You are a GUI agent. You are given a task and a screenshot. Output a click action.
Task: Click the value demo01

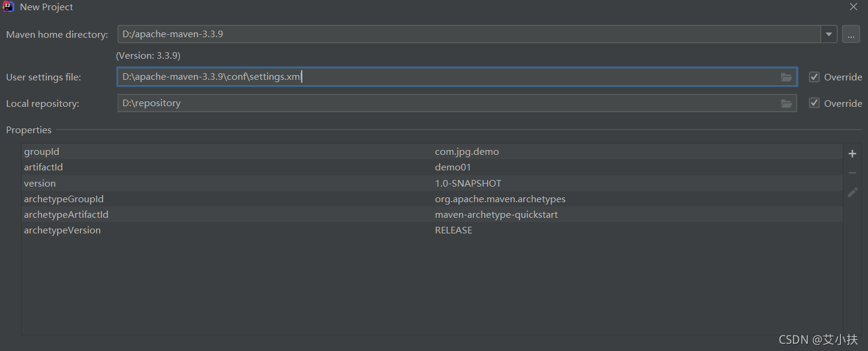(x=453, y=167)
